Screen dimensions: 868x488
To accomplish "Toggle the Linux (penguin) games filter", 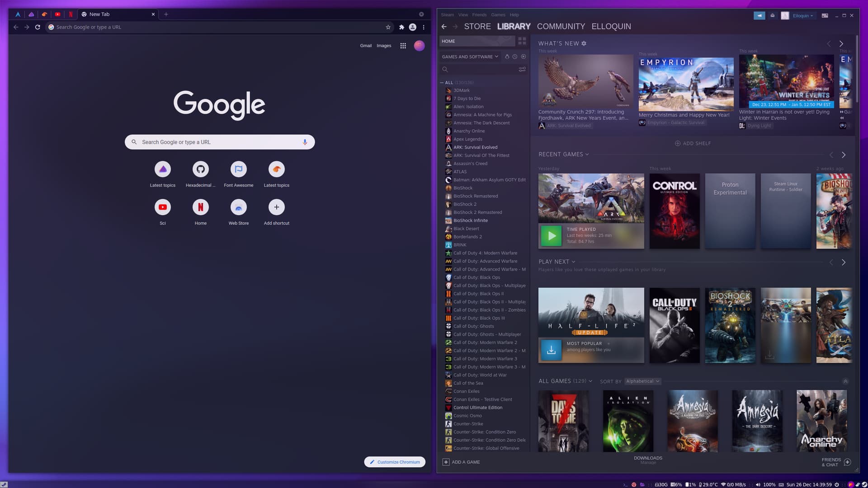I will [x=507, y=56].
